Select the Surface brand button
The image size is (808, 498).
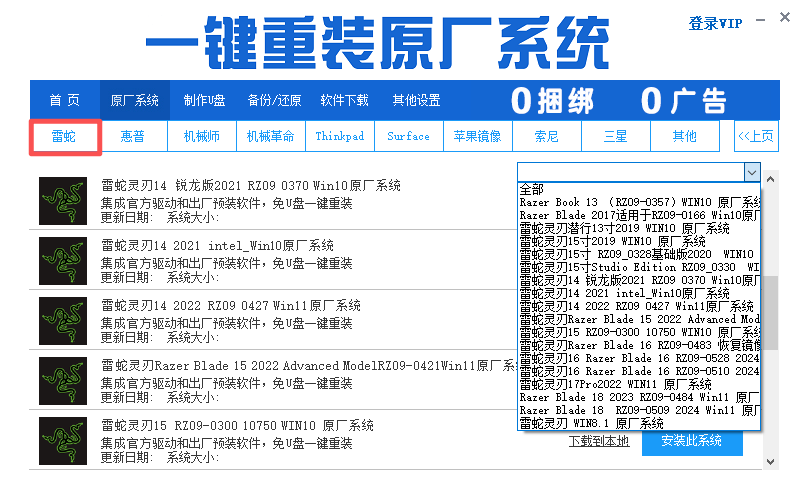click(409, 136)
